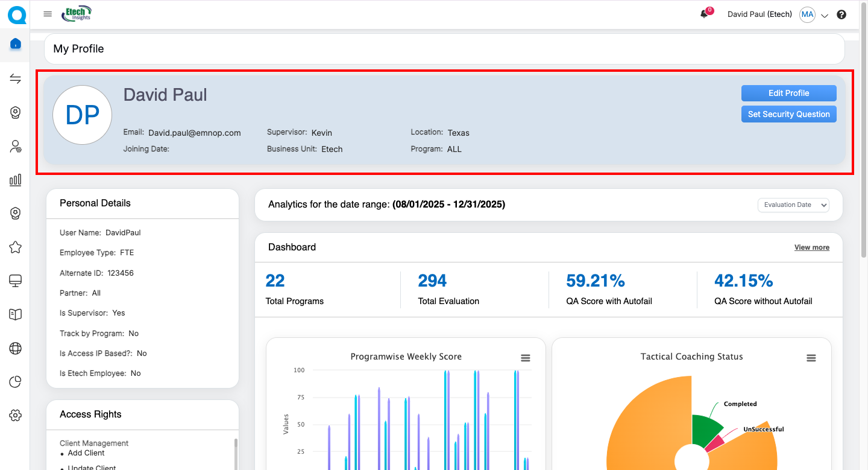The height and width of the screenshot is (470, 868).
Task: Click the Set Security Question button
Action: (788, 114)
